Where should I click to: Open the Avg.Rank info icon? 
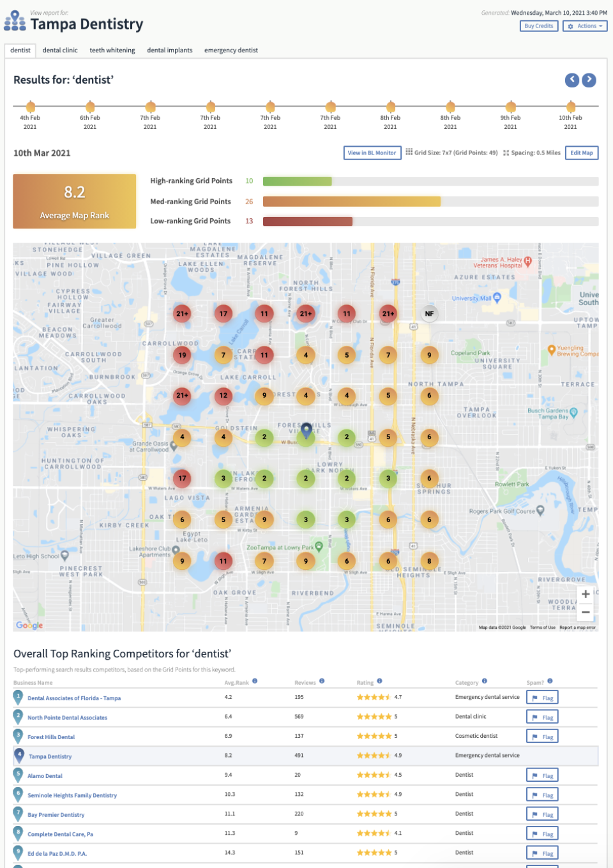[x=254, y=681]
